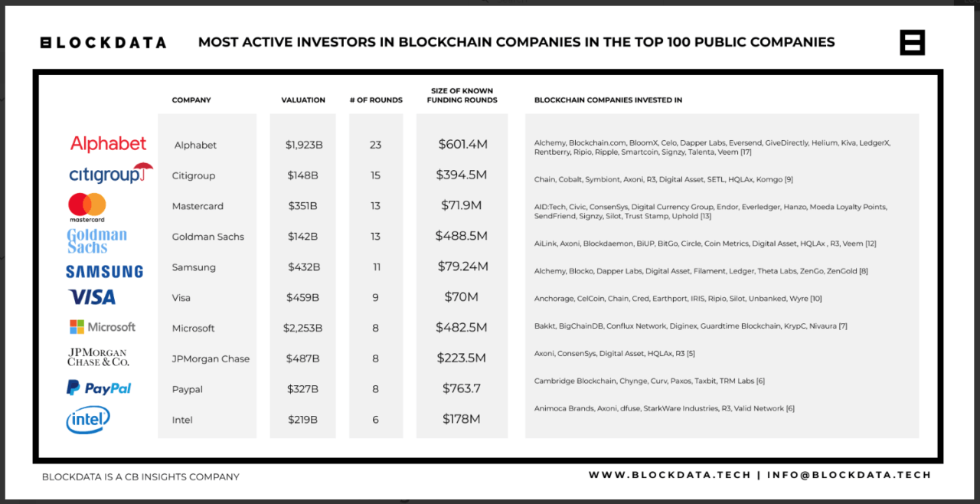Image resolution: width=980 pixels, height=504 pixels.
Task: Select Alphabet's $601.4M funding value
Action: coord(462,144)
